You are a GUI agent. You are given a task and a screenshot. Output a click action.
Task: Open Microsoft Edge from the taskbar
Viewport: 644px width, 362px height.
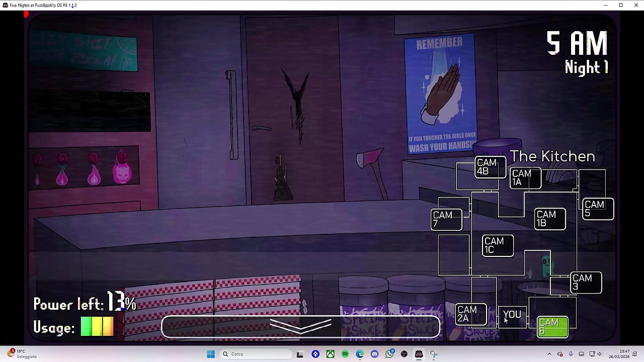tap(360, 354)
